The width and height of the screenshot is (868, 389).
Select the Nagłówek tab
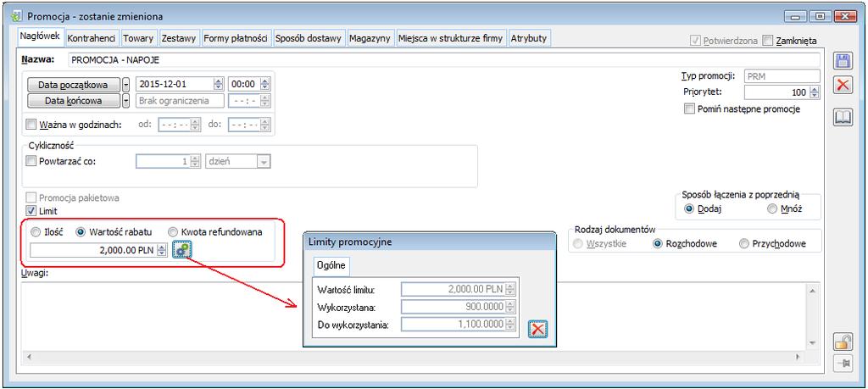tap(41, 36)
